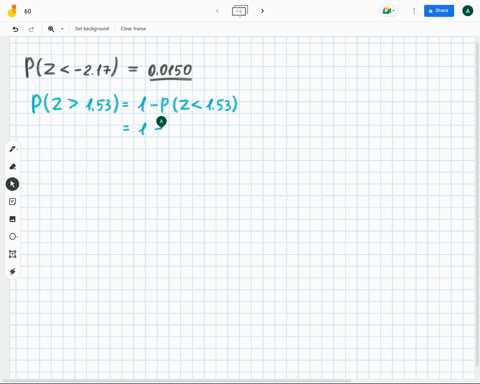
Task: Click the Share button
Action: click(439, 11)
